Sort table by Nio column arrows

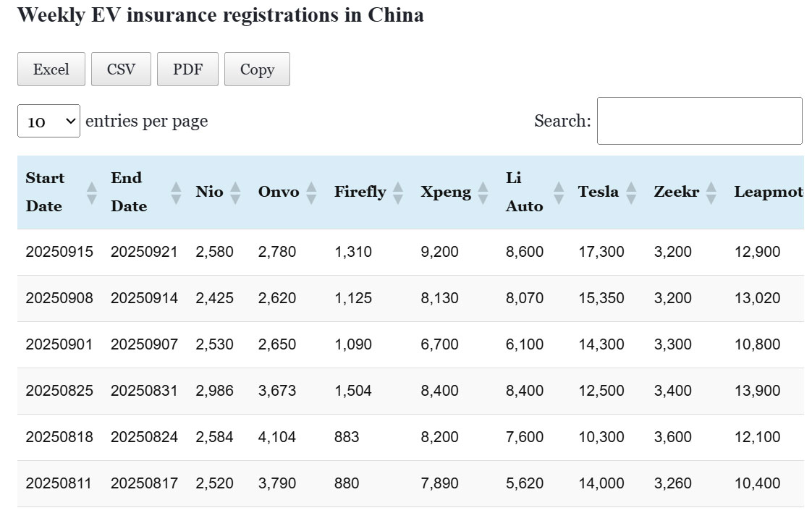coord(235,192)
